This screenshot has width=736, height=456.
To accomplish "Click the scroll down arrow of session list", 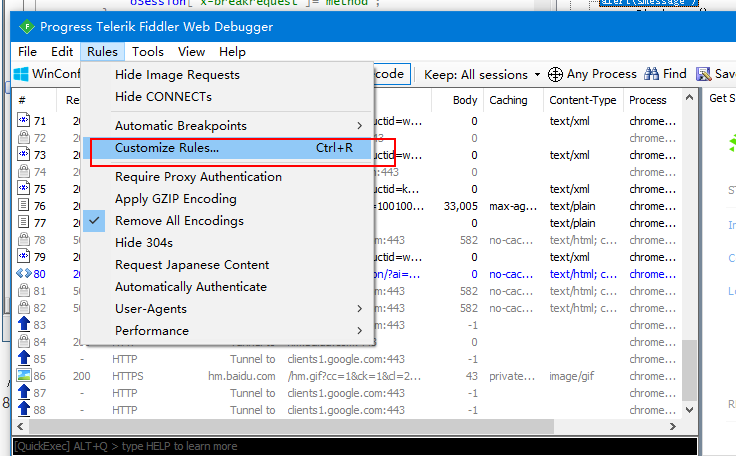I will 689,410.
